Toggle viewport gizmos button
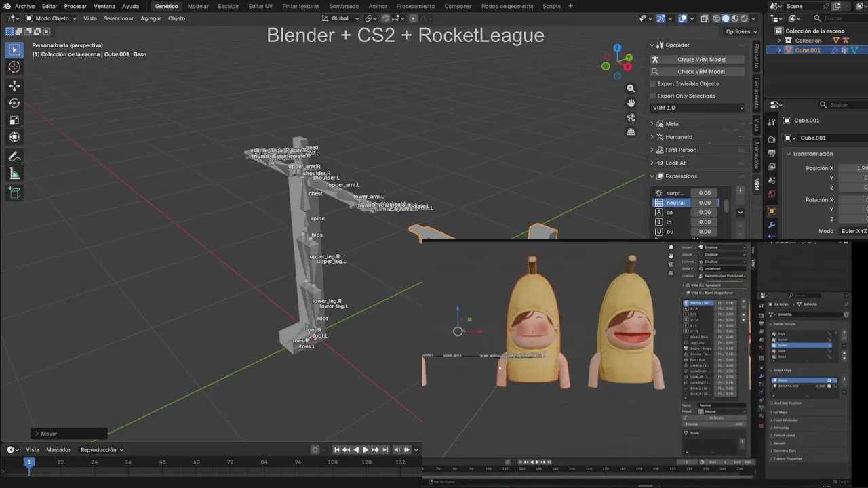The height and width of the screenshot is (488, 868). coord(661,18)
